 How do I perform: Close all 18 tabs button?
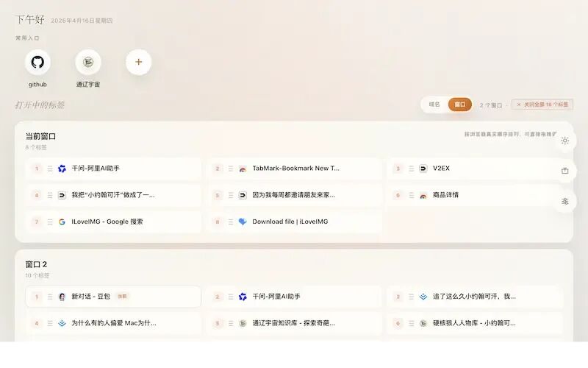pos(542,105)
